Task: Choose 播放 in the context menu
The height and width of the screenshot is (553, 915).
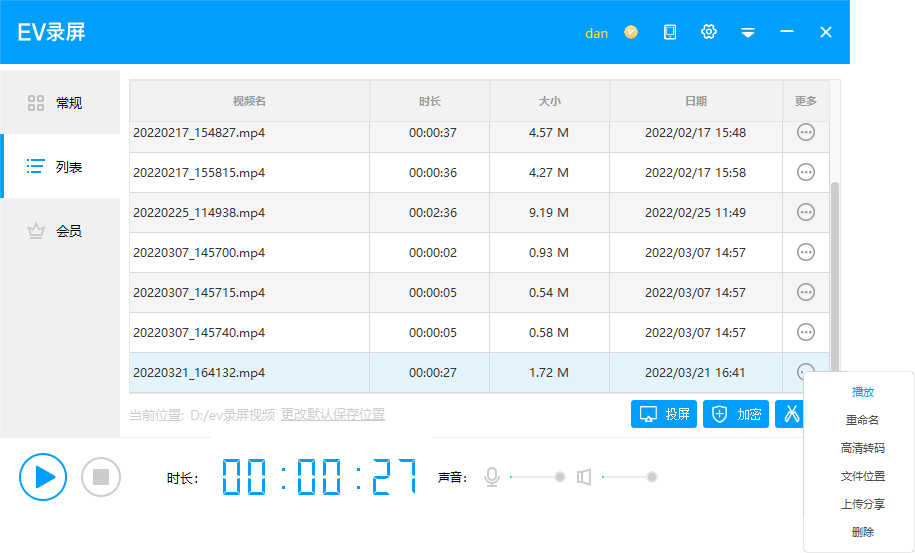Action: click(862, 392)
